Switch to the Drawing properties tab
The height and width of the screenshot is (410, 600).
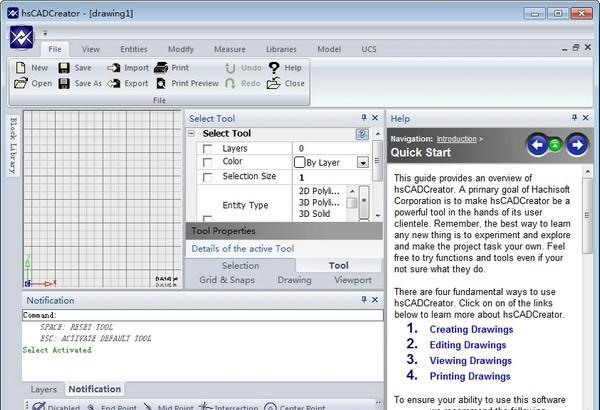[294, 280]
